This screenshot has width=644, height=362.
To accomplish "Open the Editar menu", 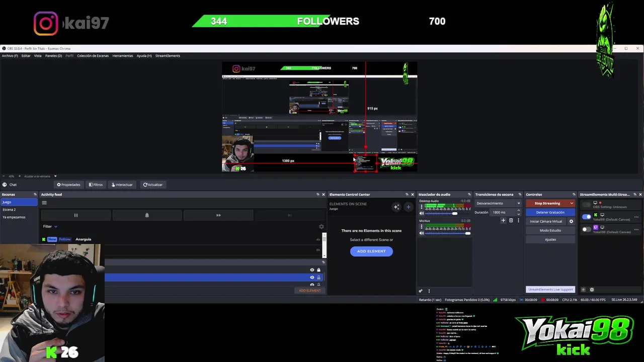I will click(x=26, y=56).
